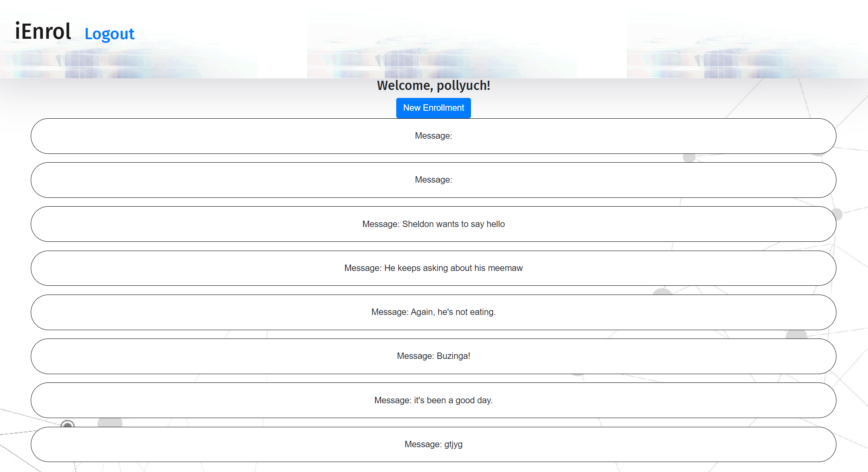
Task: Open the 'Sheldon wants to say hello' message
Action: point(433,224)
